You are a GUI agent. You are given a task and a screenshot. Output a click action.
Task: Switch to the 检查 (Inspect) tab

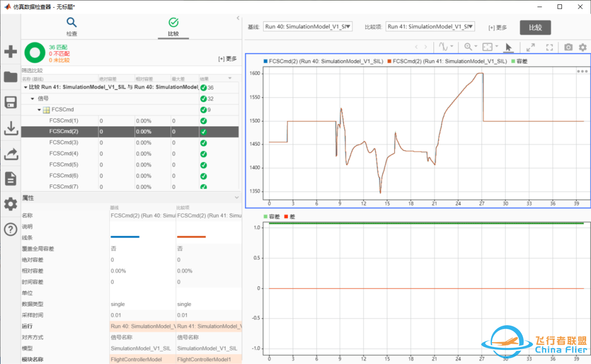[x=71, y=27]
